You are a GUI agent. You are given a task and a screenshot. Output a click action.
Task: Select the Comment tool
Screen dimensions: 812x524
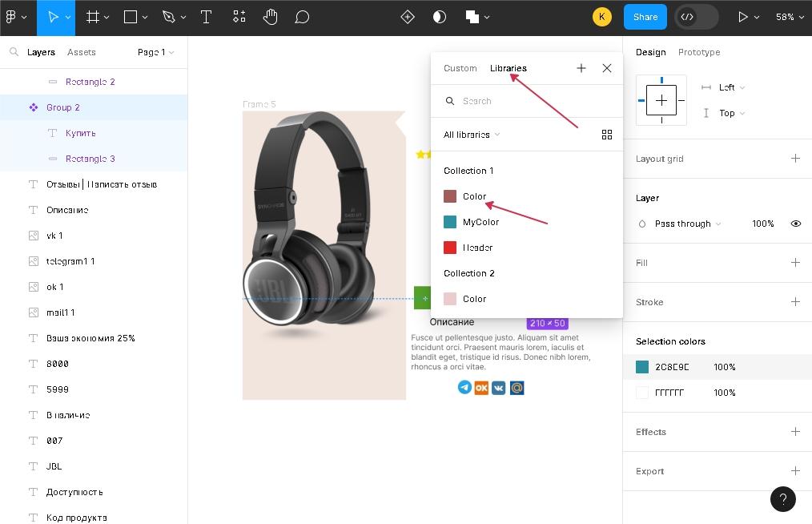pyautogui.click(x=302, y=17)
